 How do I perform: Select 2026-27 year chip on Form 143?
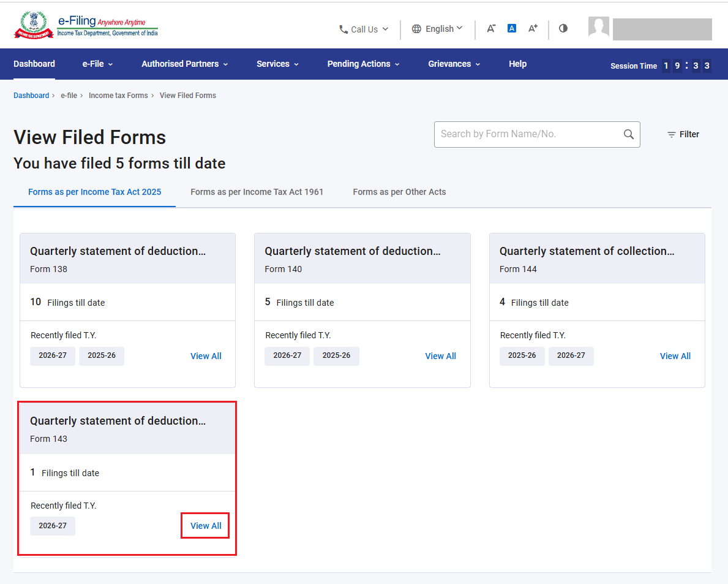pos(53,525)
